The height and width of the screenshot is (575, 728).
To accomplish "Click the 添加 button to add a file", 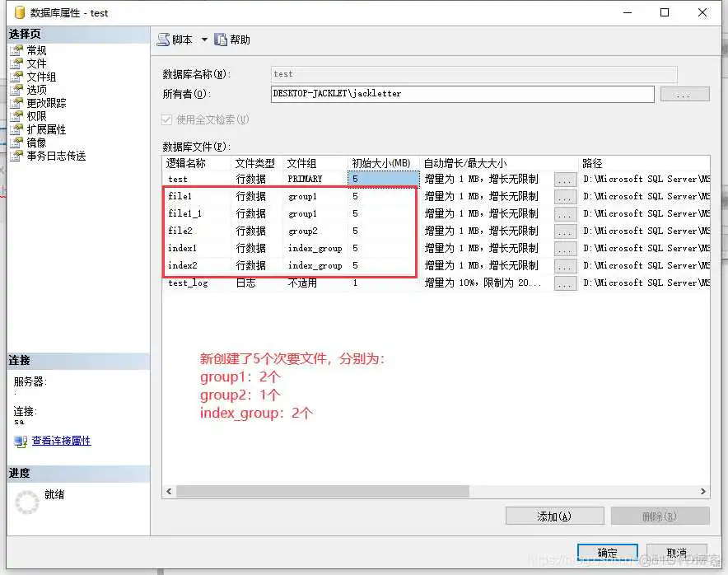I will [x=553, y=516].
